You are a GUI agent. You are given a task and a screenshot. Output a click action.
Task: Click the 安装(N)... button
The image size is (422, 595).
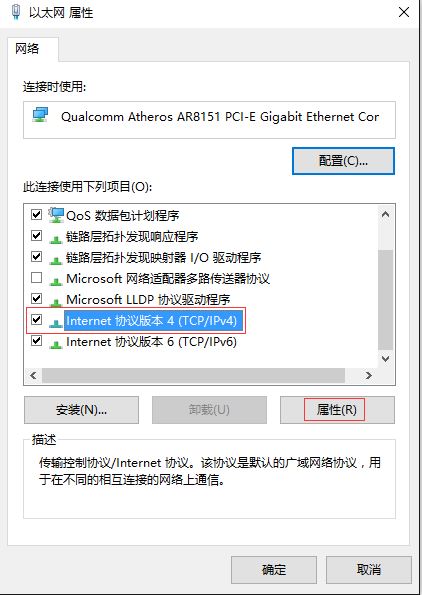(81, 410)
